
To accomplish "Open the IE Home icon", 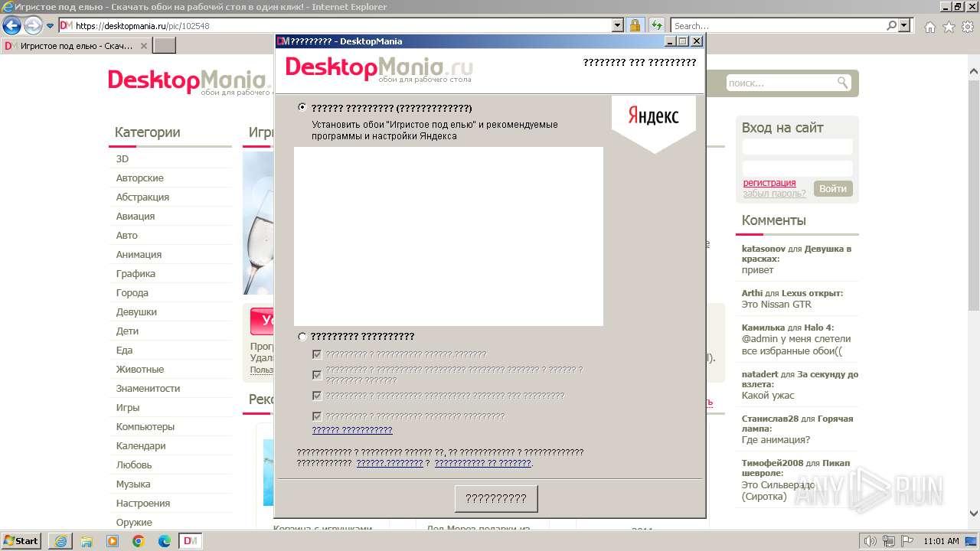I will click(x=930, y=27).
